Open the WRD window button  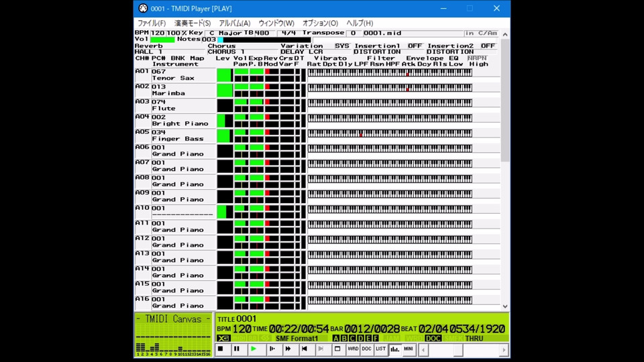click(x=353, y=349)
